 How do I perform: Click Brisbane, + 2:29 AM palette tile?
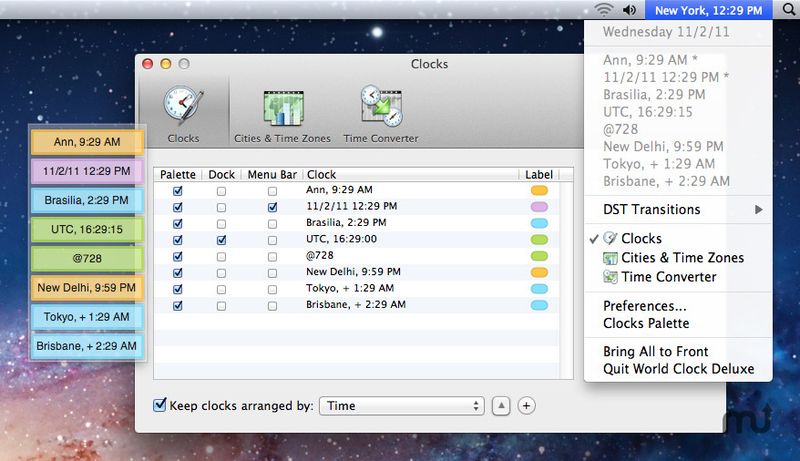pos(87,346)
